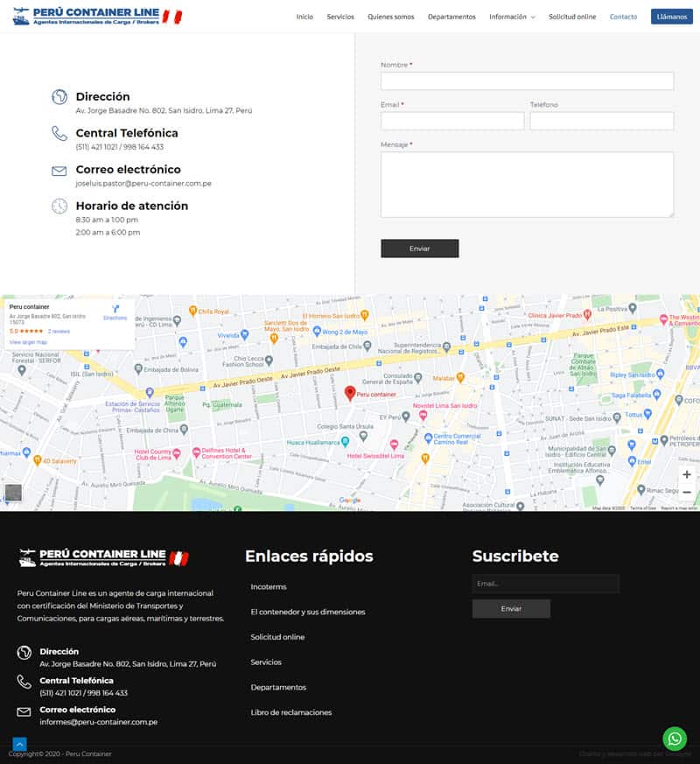The image size is (700, 764).
Task: Click the envelope icon beside Correo electrónico
Action: [59, 171]
